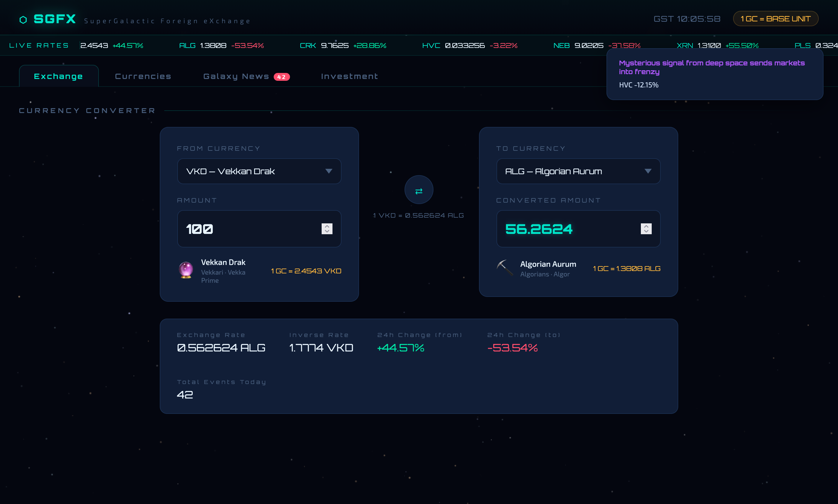Click the From Currency dropdown arrow
Image resolution: width=838 pixels, height=504 pixels.
328,171
